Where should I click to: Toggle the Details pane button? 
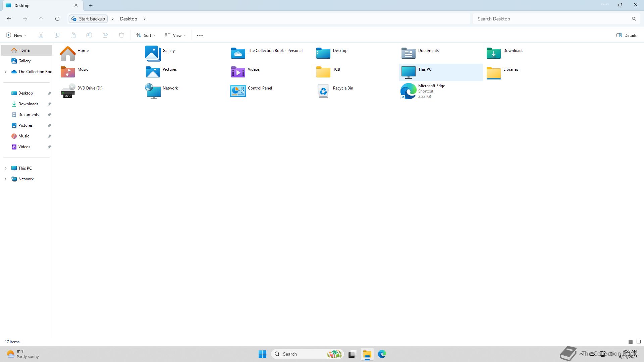tap(626, 35)
